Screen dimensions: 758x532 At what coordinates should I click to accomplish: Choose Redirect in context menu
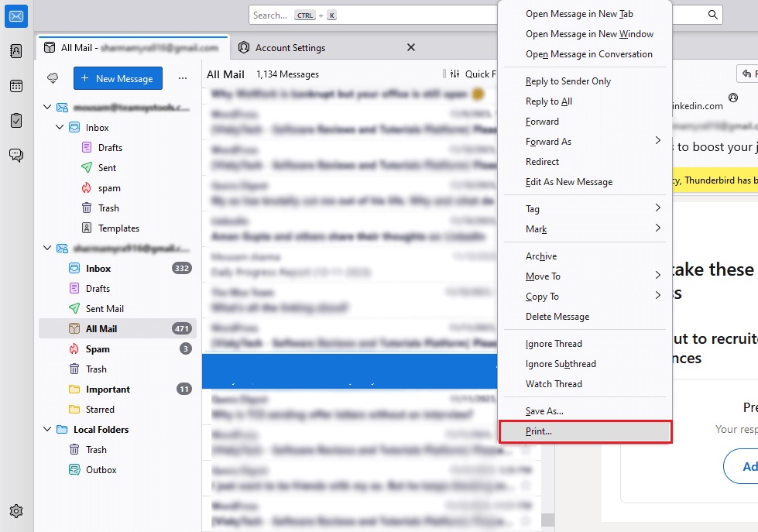(x=585, y=162)
